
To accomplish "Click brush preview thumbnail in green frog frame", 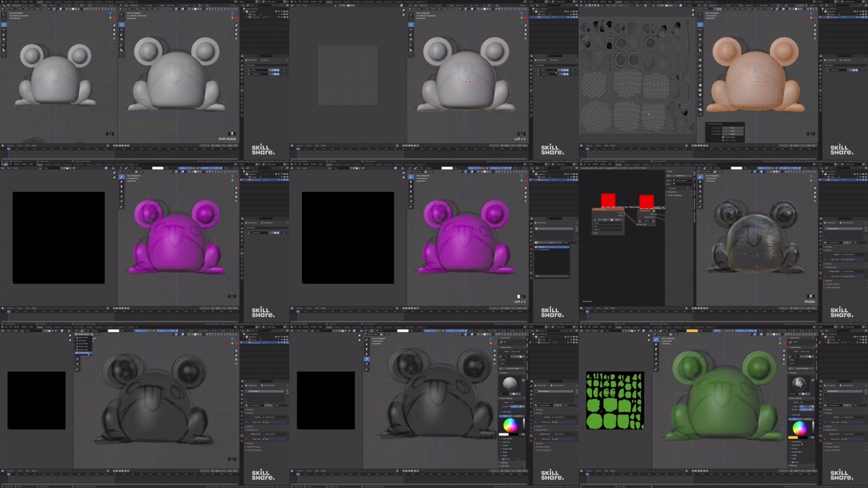I will (x=799, y=384).
